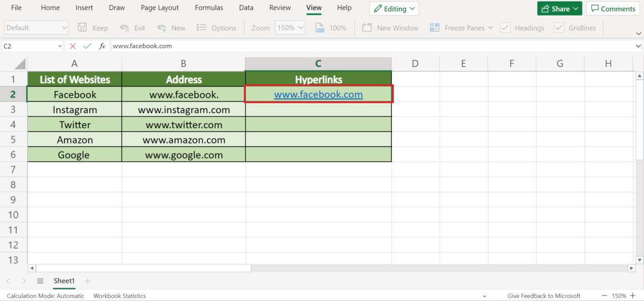Open sheet view Options list icon

tap(202, 28)
